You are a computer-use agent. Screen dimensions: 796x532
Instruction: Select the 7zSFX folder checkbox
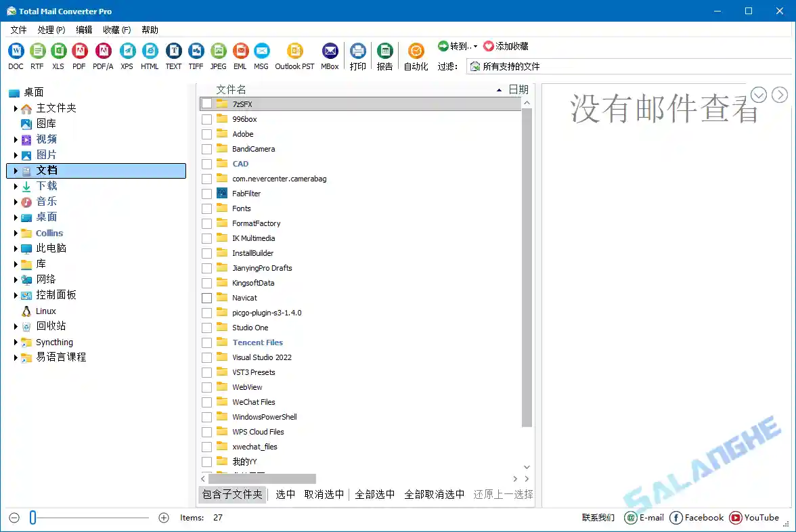[x=206, y=104]
